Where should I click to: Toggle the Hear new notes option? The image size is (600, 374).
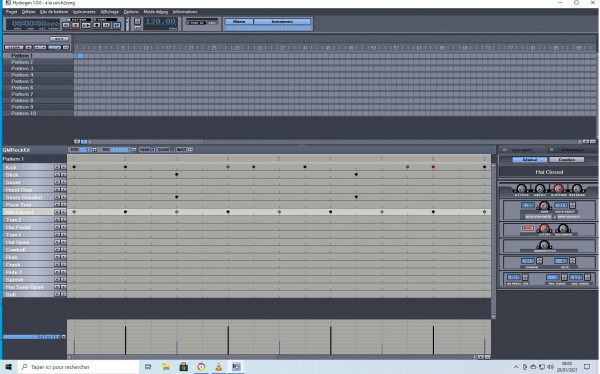tap(152, 150)
